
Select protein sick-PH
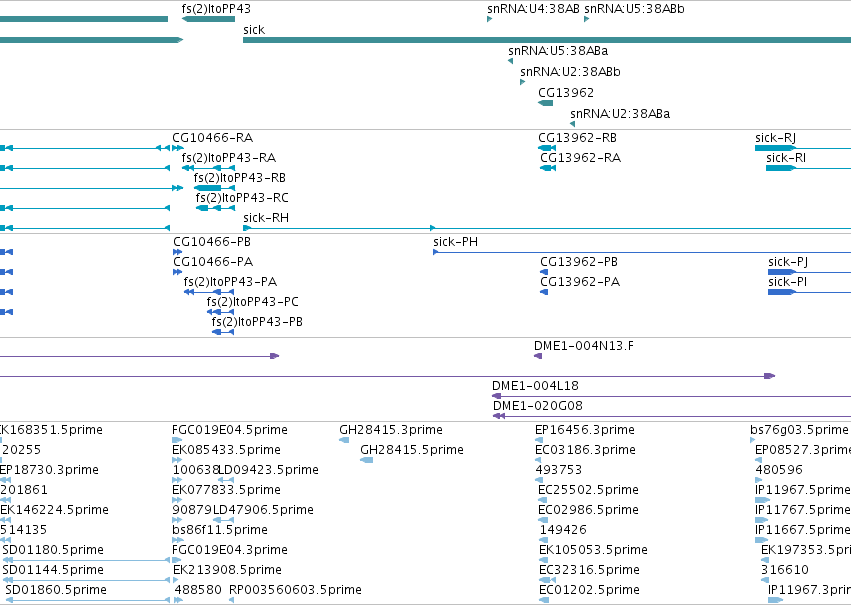click(455, 242)
